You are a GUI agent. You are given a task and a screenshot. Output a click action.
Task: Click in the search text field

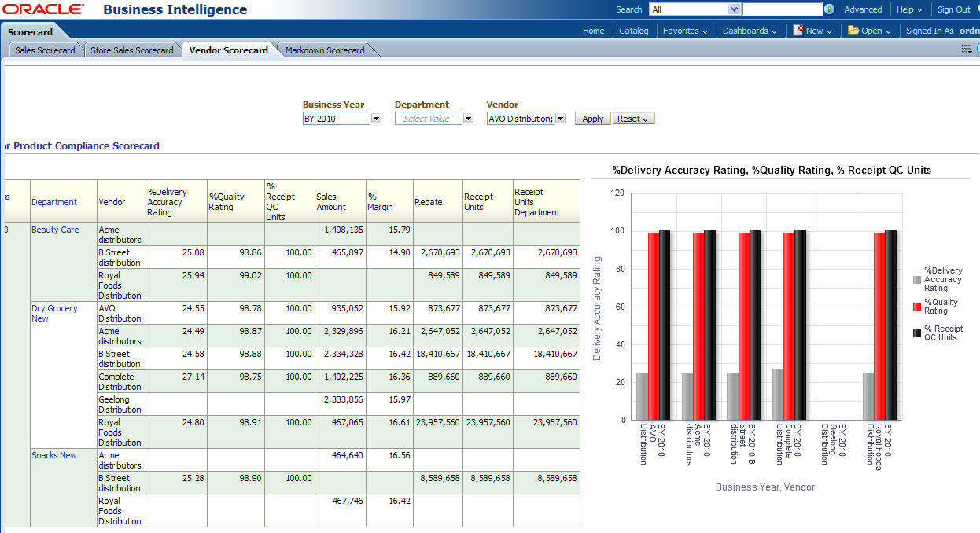click(782, 9)
